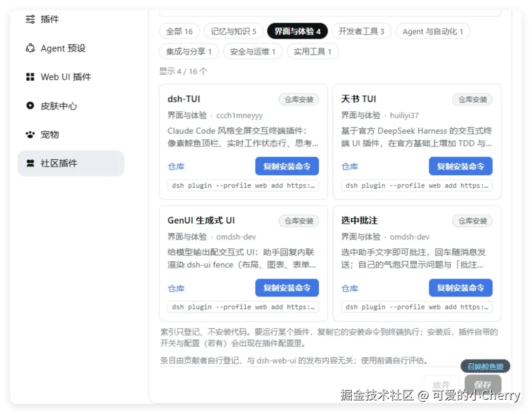Screen dimensions: 532x414
Task: Click the 放弃 button
Action: pos(441,384)
